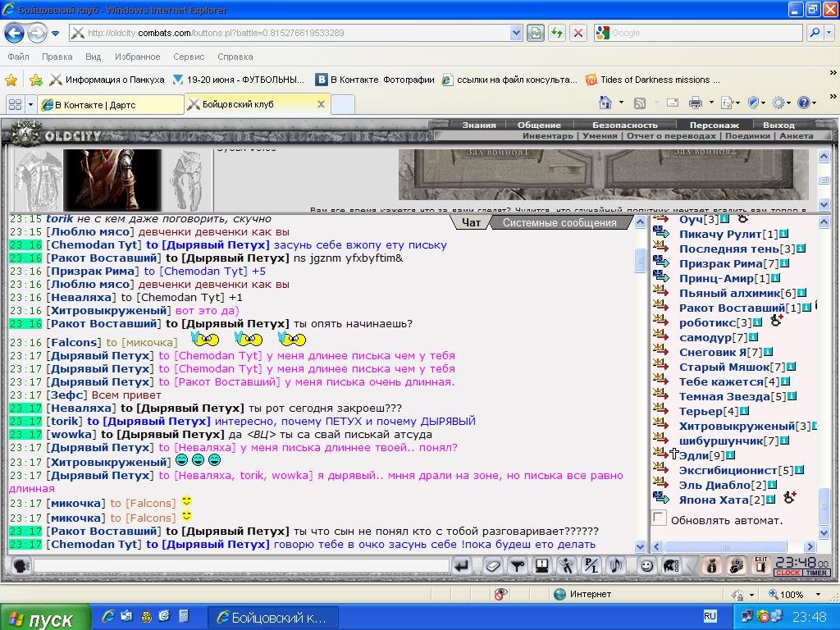The image size is (840, 630).
Task: Open the smiley emoticon picker
Action: [646, 566]
